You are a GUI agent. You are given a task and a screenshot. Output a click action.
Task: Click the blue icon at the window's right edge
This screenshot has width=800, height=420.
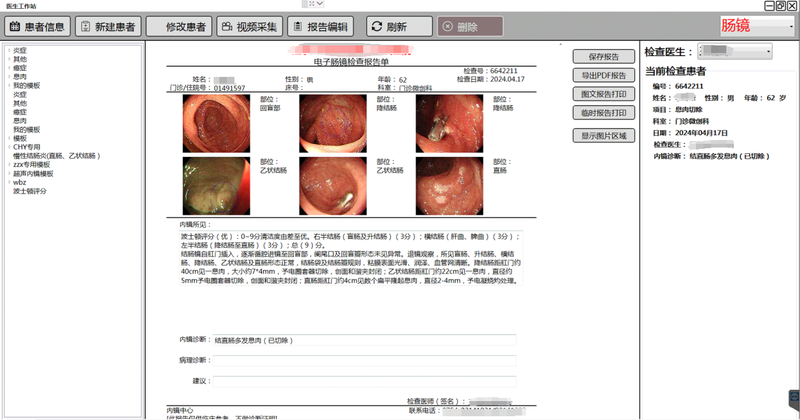coord(794,396)
